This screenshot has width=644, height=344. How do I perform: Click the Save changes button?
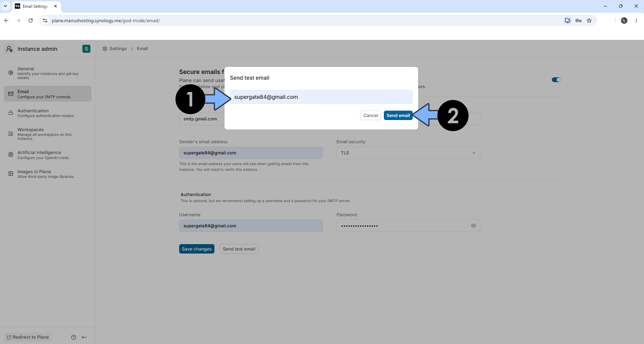pyautogui.click(x=197, y=249)
